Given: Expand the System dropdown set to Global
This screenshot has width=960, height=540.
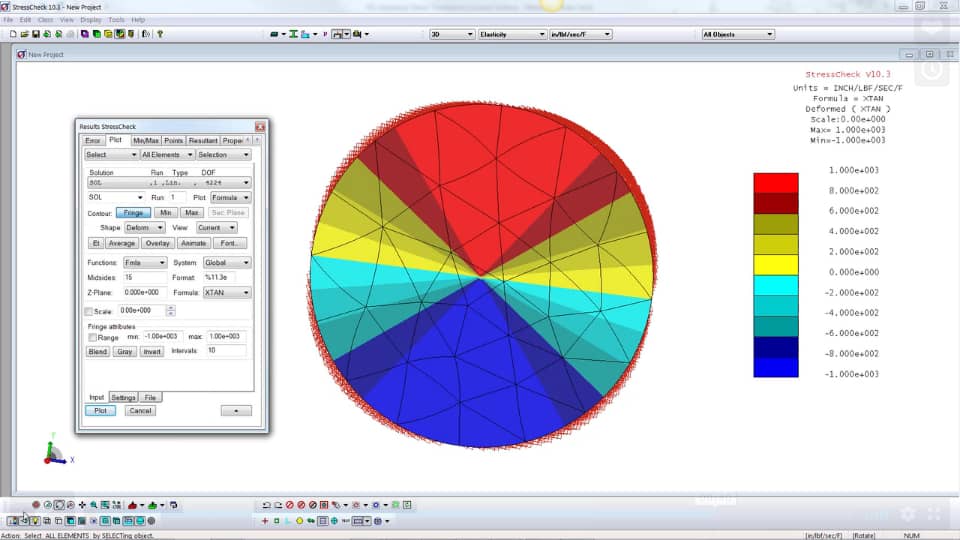Looking at the screenshot, I should (x=227, y=263).
